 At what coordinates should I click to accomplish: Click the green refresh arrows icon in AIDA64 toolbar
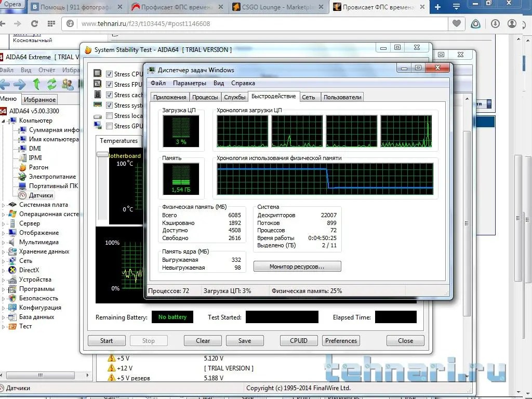click(x=52, y=84)
